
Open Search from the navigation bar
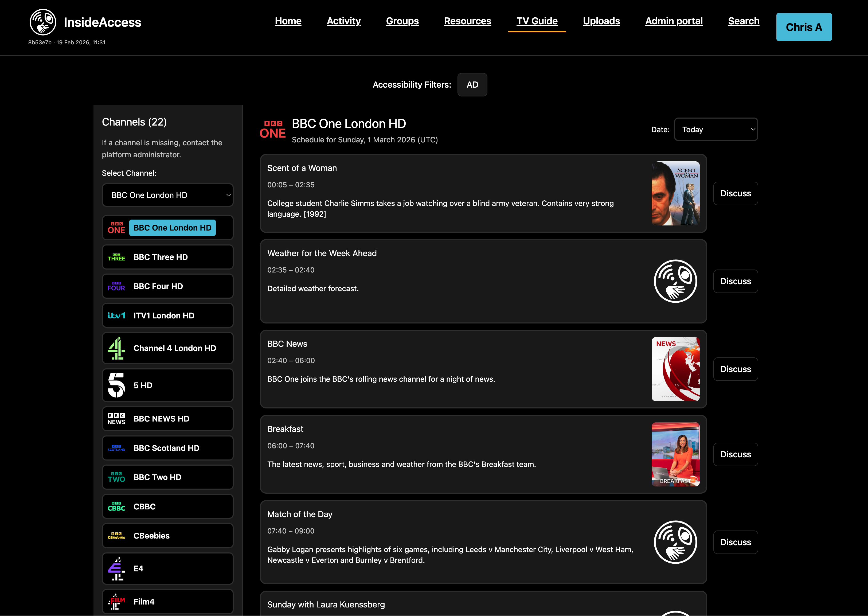click(x=744, y=21)
